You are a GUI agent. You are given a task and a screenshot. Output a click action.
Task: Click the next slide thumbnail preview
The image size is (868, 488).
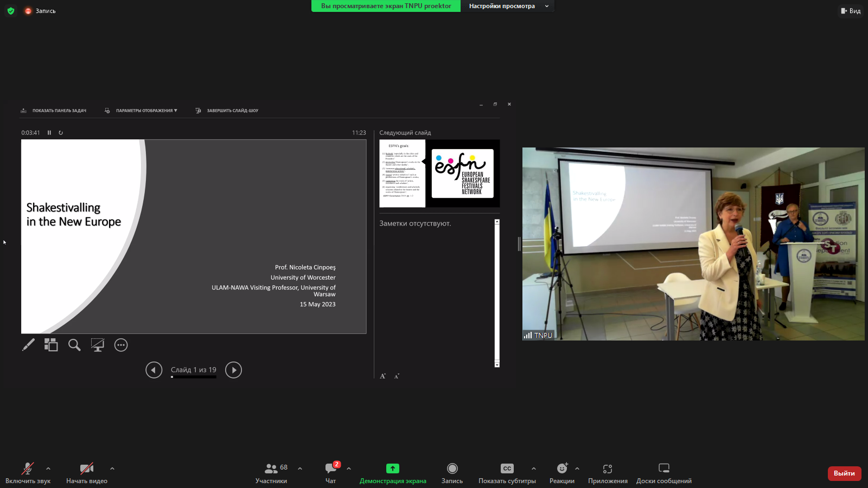(x=439, y=174)
